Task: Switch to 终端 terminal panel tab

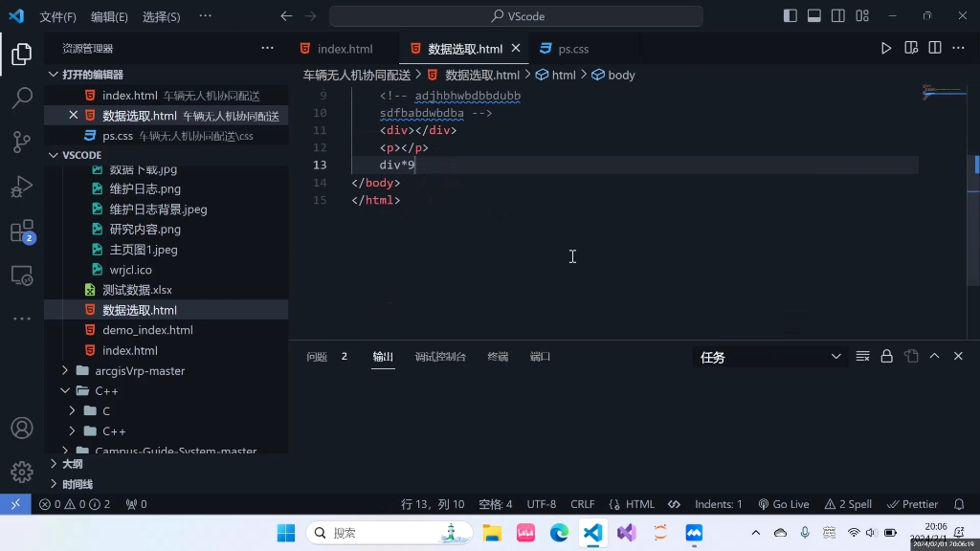Action: 498,357
